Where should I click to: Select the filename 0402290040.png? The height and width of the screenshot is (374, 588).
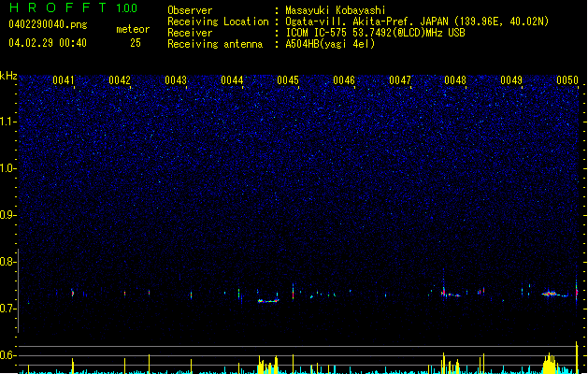click(x=48, y=24)
